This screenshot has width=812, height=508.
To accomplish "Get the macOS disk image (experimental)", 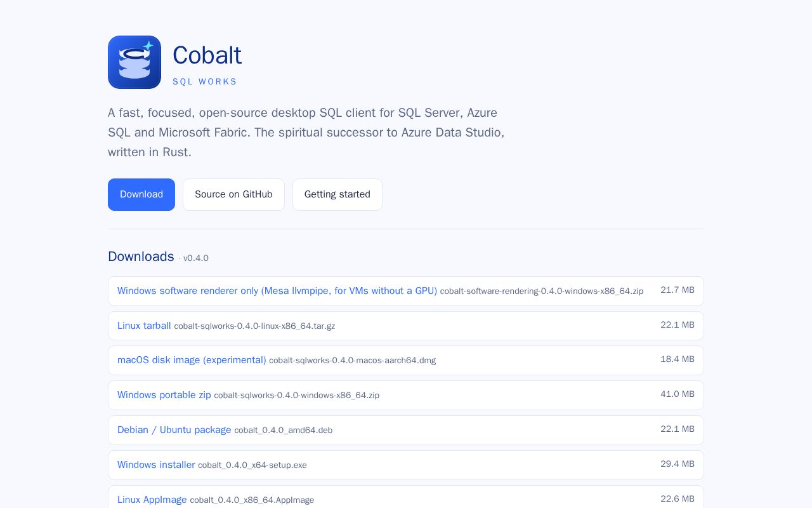I will (x=192, y=360).
